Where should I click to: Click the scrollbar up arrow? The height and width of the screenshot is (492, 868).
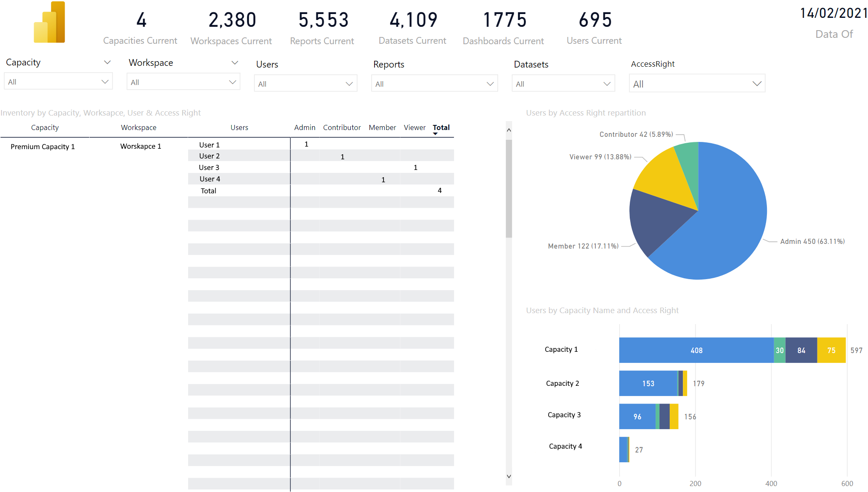coord(509,130)
